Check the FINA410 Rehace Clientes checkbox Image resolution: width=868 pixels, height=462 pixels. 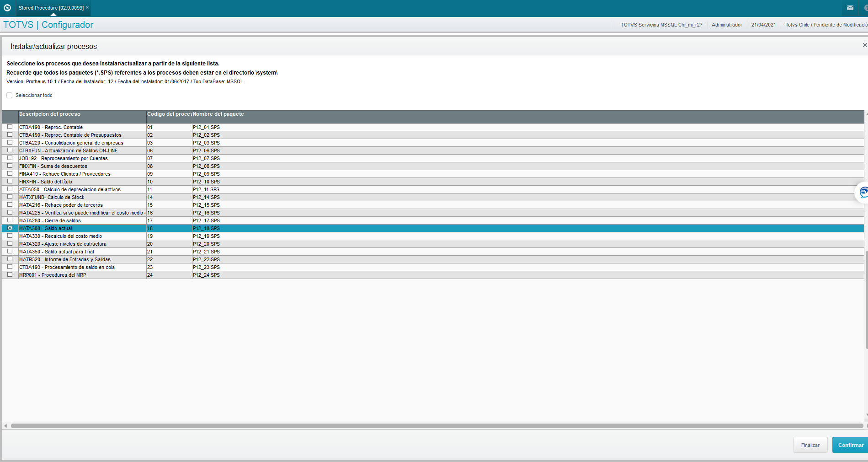(x=10, y=173)
